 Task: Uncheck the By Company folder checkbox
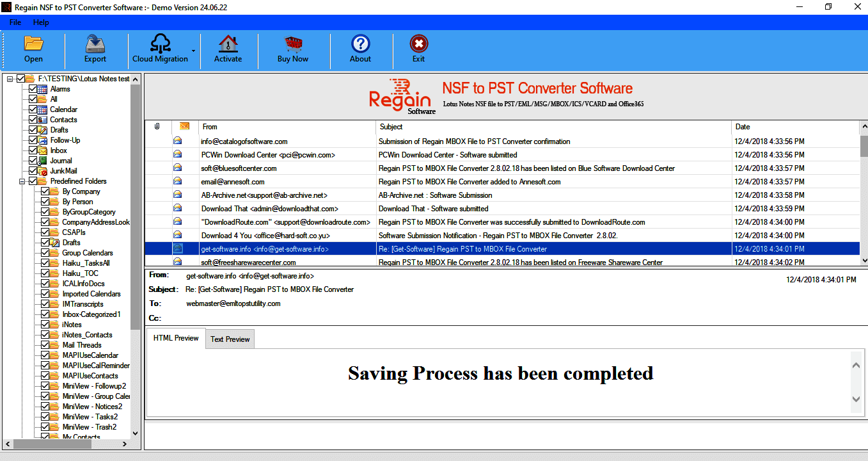tap(45, 191)
